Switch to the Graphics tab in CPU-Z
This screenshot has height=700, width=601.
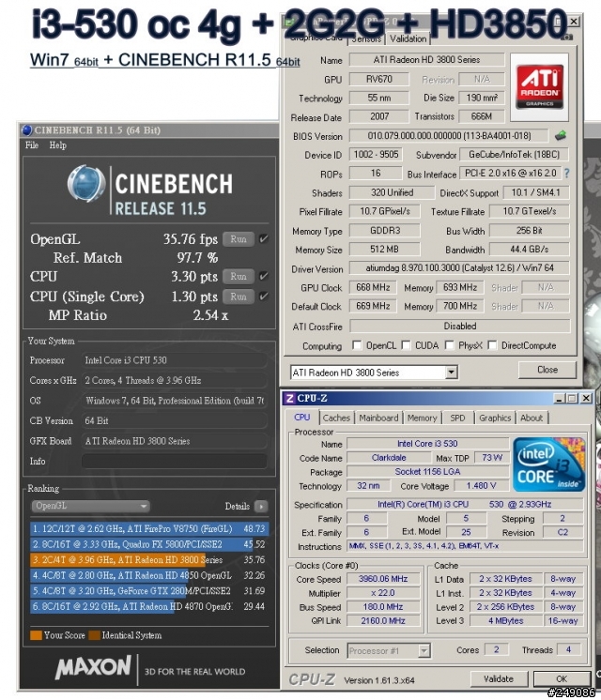[x=495, y=418]
